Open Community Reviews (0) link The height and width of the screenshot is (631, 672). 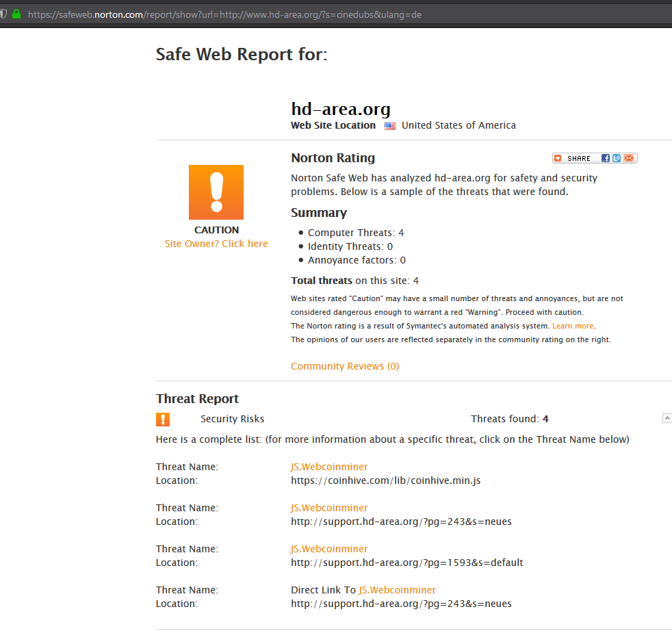[x=345, y=366]
